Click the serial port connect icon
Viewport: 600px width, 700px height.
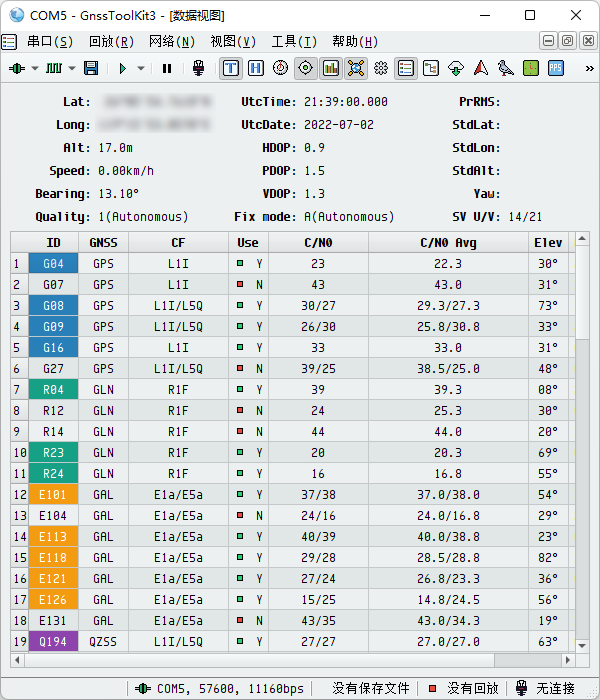(17, 68)
